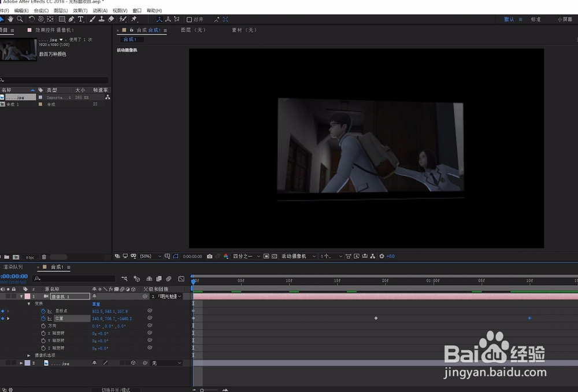Open the 效果(T) menu
578x392 pixels.
(80, 10)
